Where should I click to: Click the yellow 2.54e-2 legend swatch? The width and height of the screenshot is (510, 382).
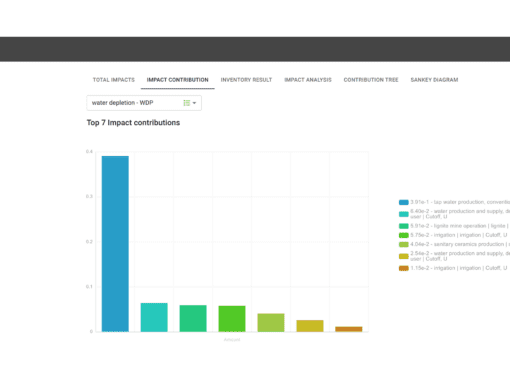pos(404,256)
